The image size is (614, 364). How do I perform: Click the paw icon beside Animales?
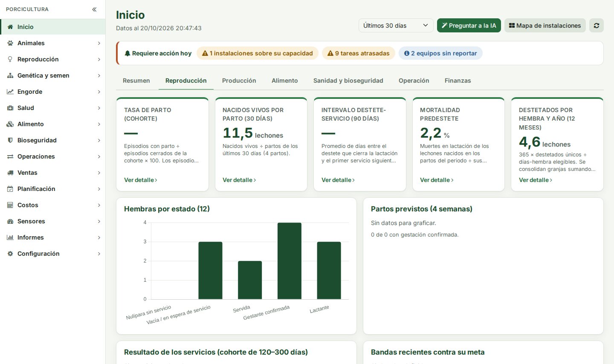pos(10,43)
